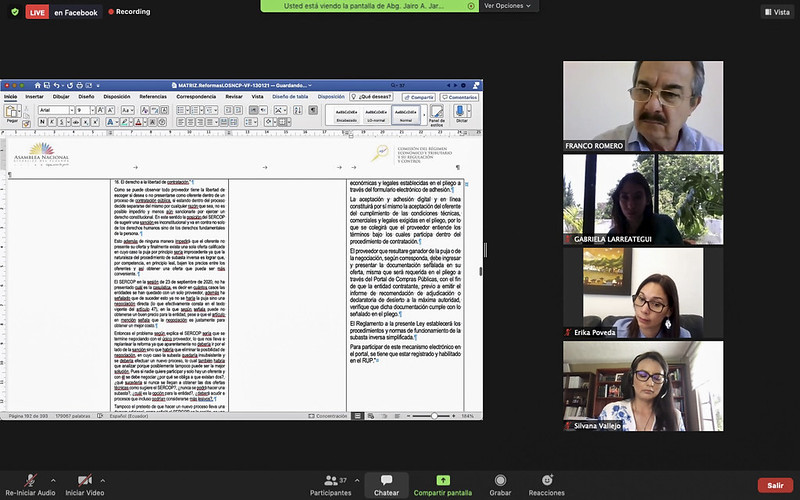Decrease the paragraph indent
The height and width of the screenshot is (500, 800).
[229, 110]
